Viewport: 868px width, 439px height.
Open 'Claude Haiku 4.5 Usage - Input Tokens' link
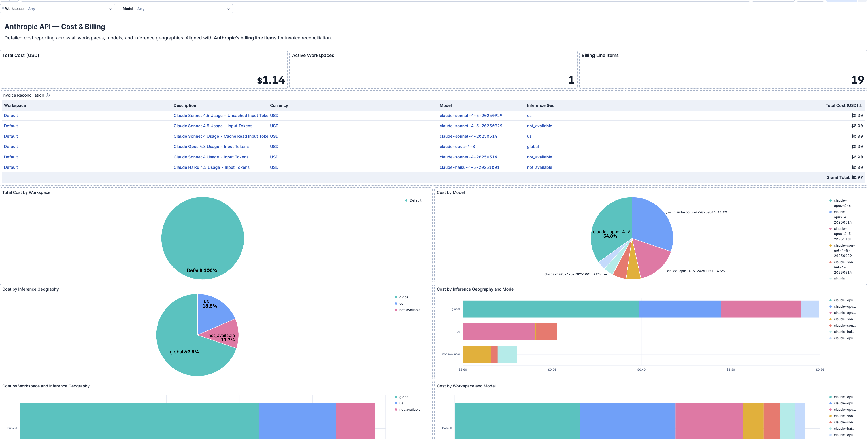211,167
